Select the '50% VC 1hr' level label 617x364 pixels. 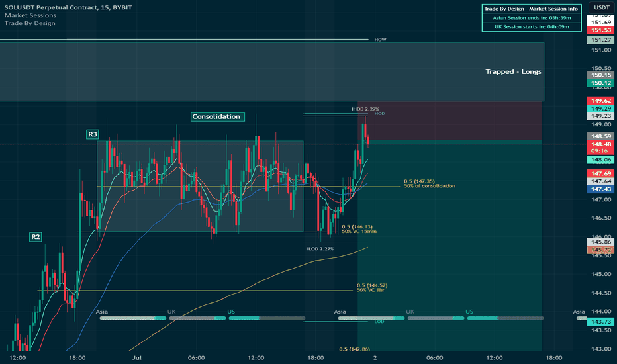370,290
